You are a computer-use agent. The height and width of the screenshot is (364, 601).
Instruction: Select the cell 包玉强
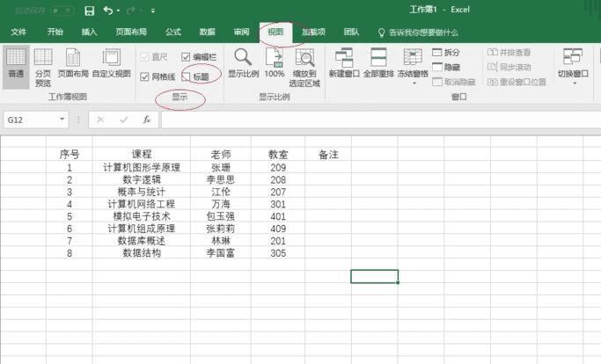click(x=221, y=216)
